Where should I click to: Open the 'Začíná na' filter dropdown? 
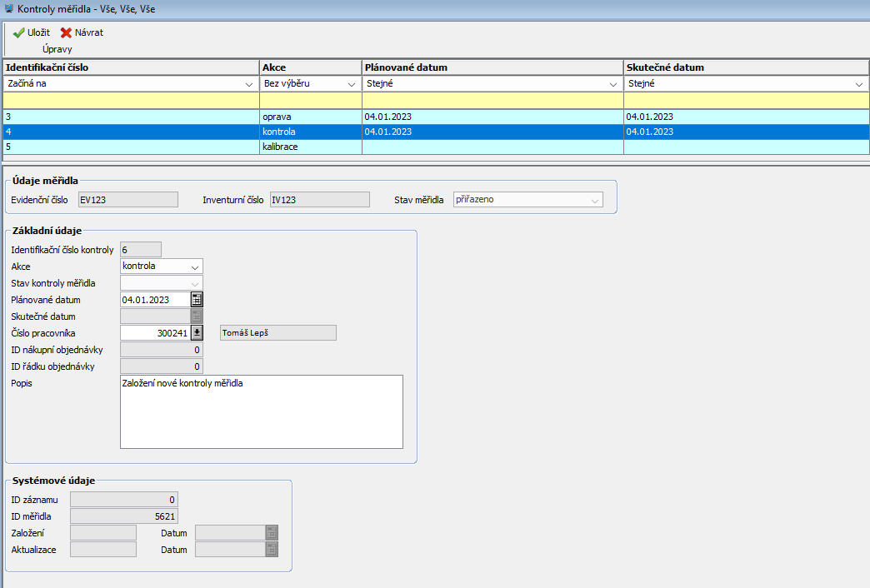click(249, 84)
